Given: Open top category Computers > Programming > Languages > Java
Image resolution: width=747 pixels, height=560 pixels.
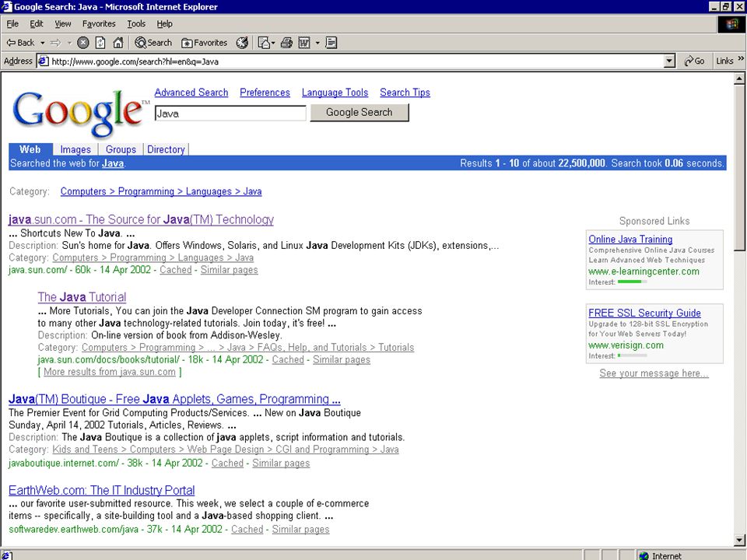Looking at the screenshot, I should tap(161, 191).
